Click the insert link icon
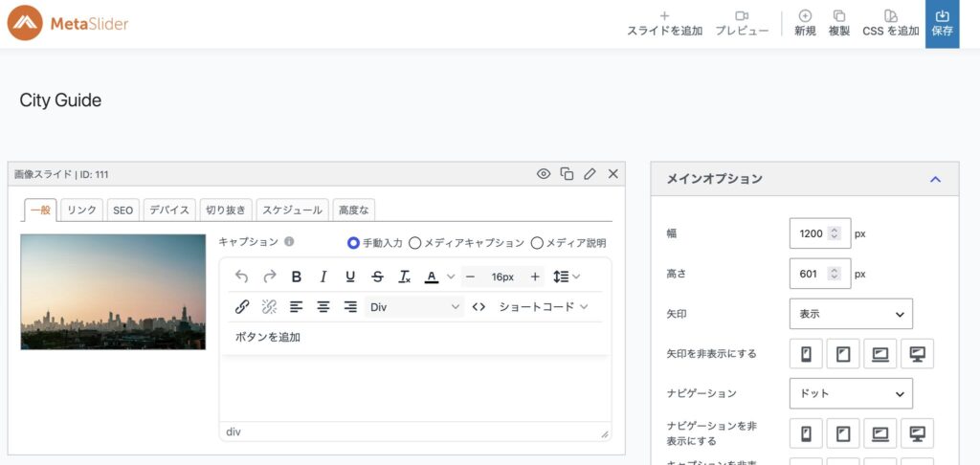This screenshot has height=465, width=980. pyautogui.click(x=242, y=307)
